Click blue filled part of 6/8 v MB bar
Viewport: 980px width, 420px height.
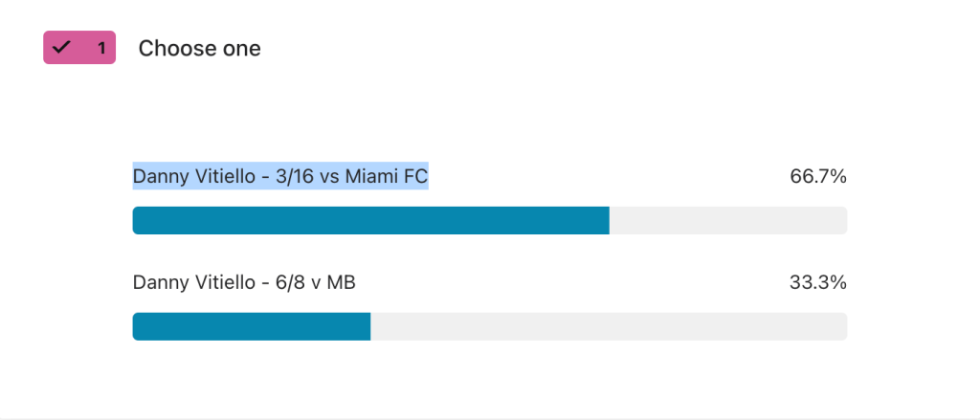point(252,327)
